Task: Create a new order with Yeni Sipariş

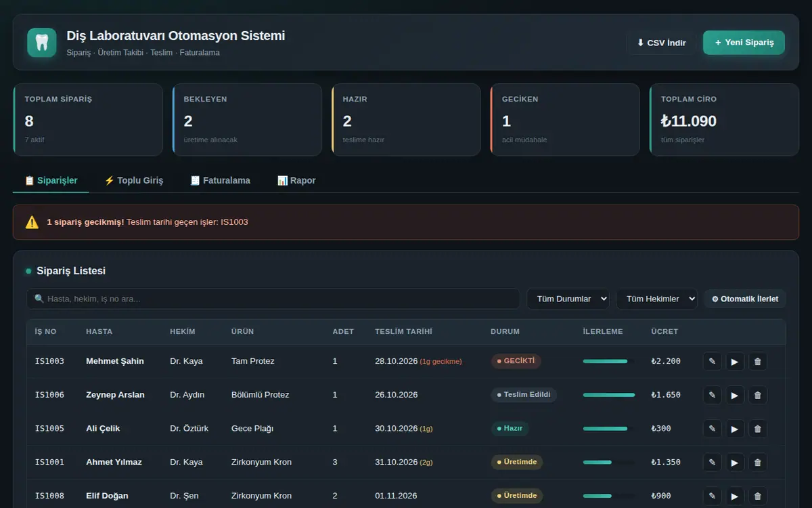Action: (x=744, y=42)
